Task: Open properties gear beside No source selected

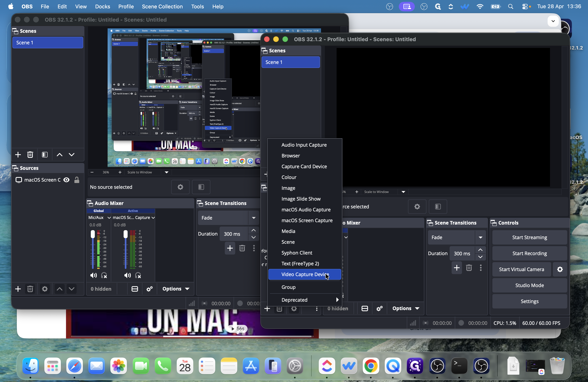Action: 180,187
